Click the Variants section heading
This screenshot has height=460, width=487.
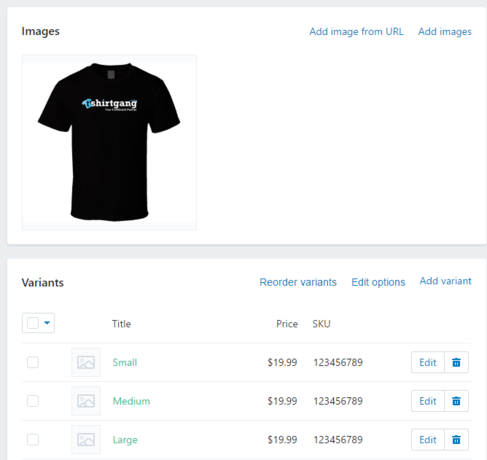click(x=43, y=283)
